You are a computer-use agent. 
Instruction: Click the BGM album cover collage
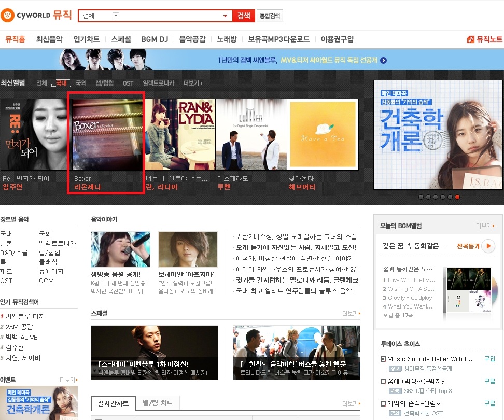coord(469,290)
